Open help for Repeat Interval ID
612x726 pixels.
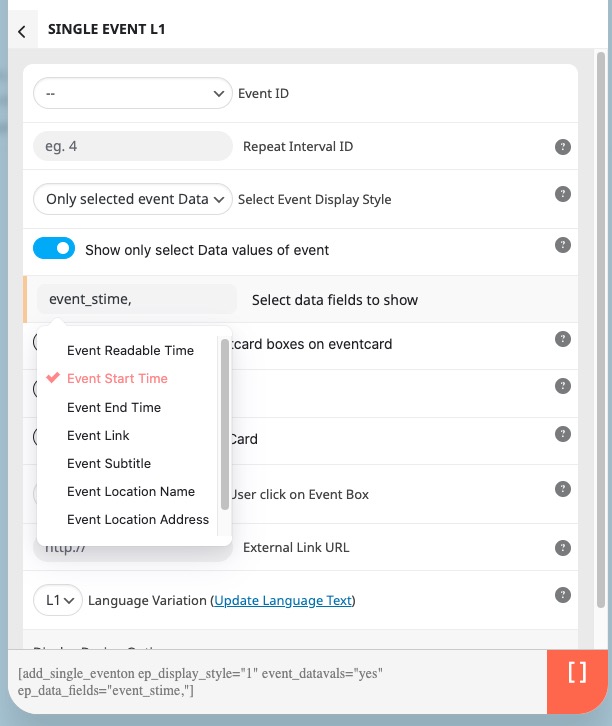tap(562, 147)
